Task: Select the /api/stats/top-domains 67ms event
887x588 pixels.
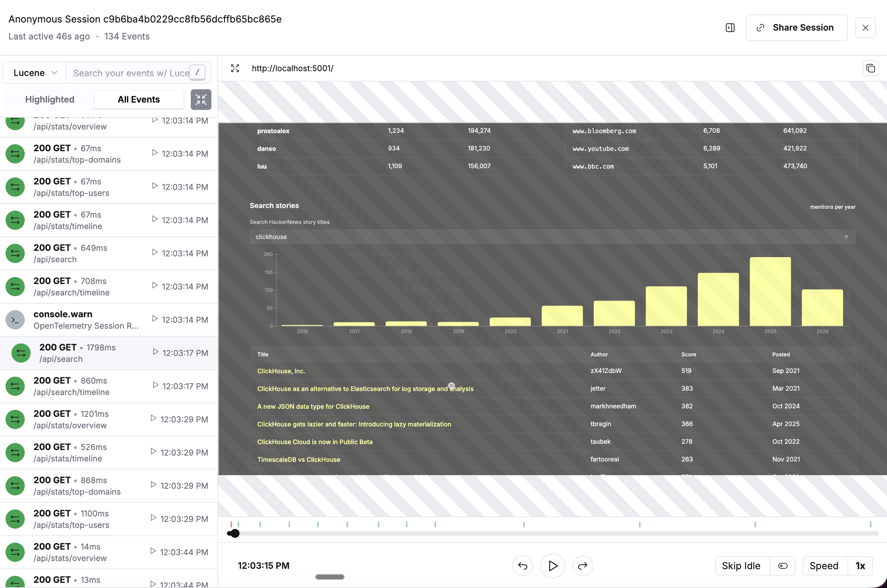Action: [109, 154]
